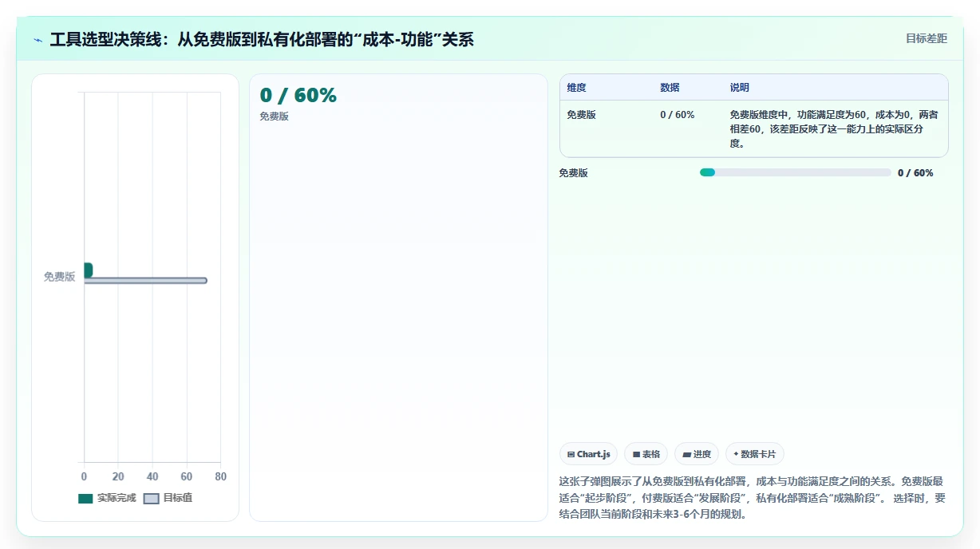Click the axis tick label 40

coord(152,476)
